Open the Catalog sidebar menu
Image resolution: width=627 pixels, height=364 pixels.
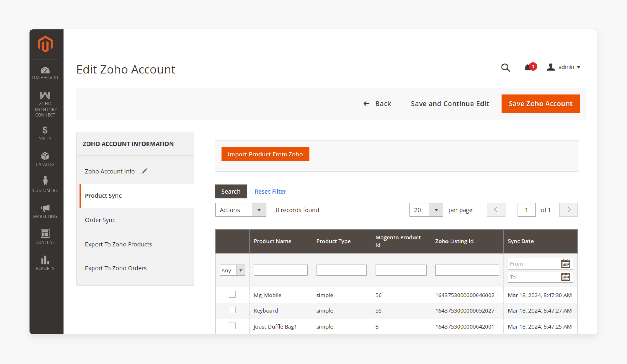pyautogui.click(x=45, y=159)
